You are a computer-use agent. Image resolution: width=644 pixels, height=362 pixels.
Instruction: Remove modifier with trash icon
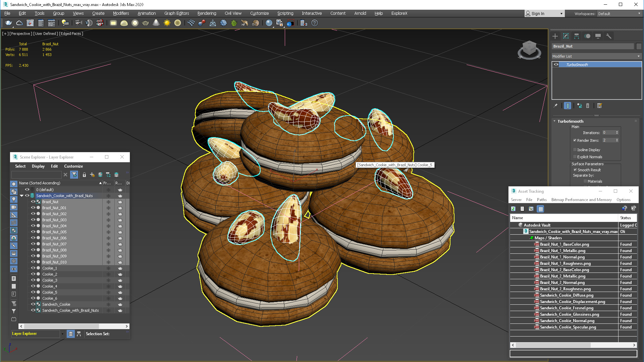click(x=588, y=106)
